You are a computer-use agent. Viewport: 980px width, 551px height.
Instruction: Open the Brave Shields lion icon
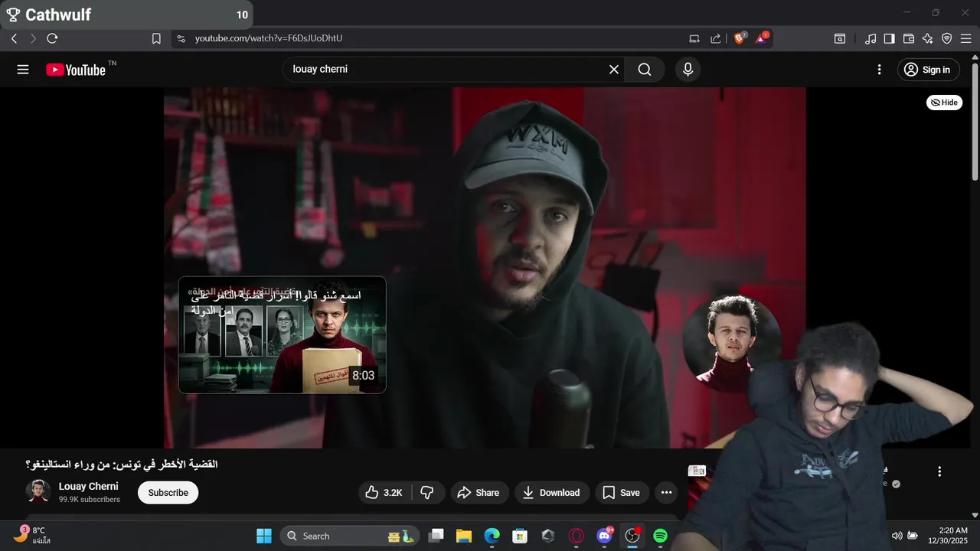[x=740, y=37]
